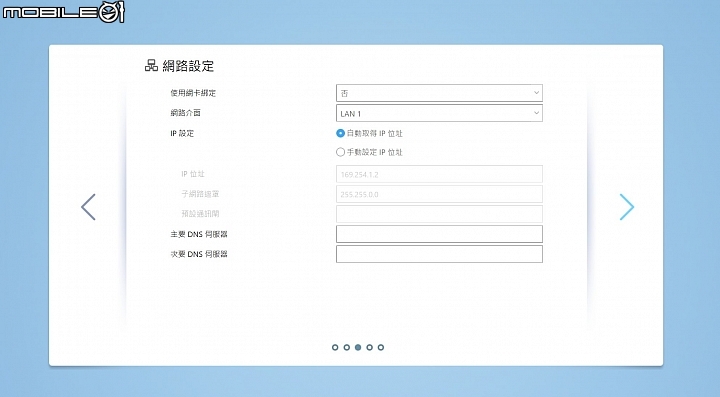Click the 子網路遮罩 field showing 255.255.0.0
The width and height of the screenshot is (720, 397).
(439, 194)
